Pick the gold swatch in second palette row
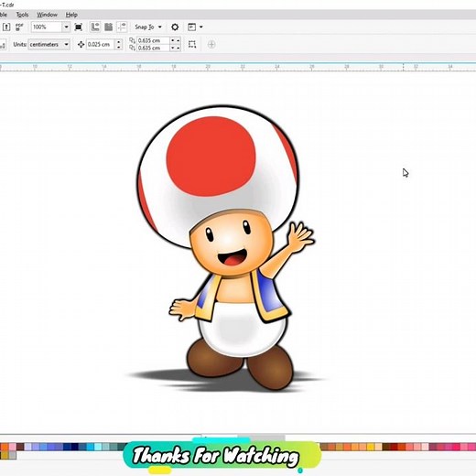 tap(5, 455)
